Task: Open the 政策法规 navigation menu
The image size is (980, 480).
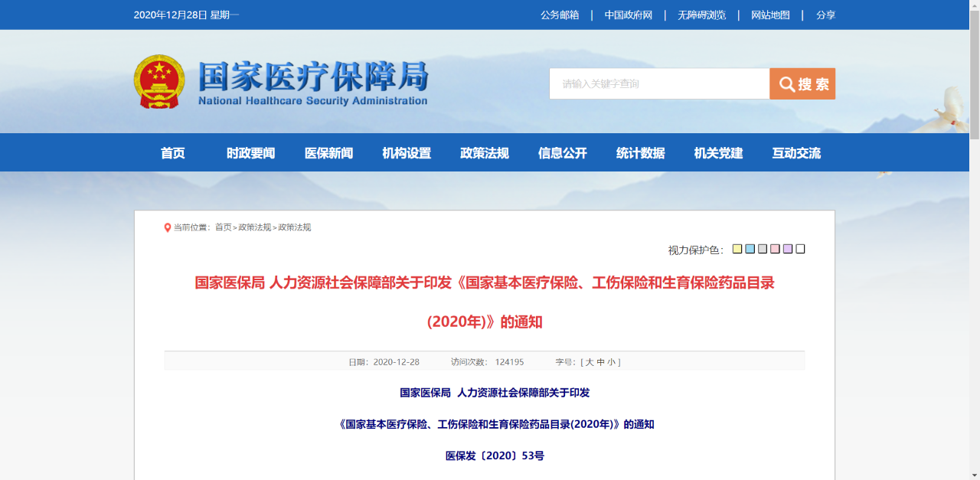Action: (485, 153)
